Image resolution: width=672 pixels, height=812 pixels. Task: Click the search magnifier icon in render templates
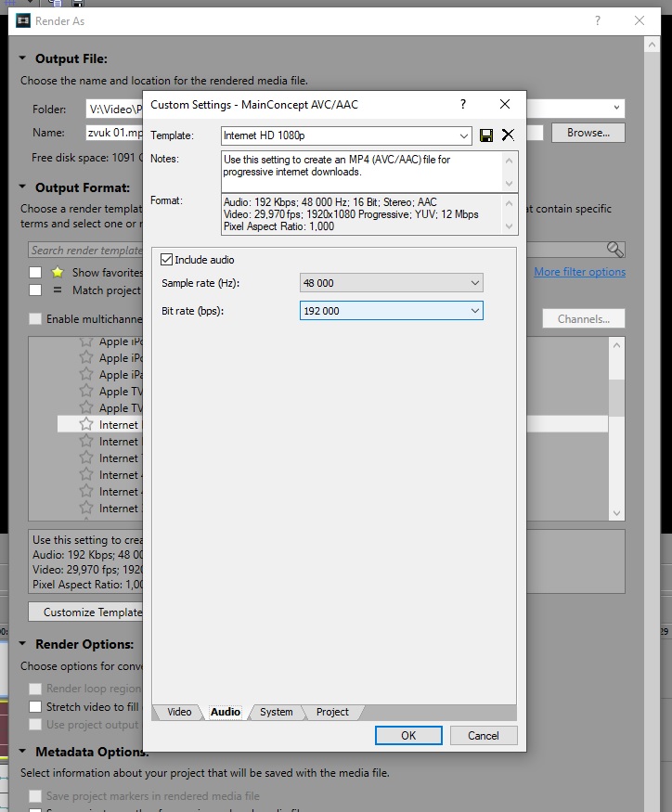click(x=614, y=249)
